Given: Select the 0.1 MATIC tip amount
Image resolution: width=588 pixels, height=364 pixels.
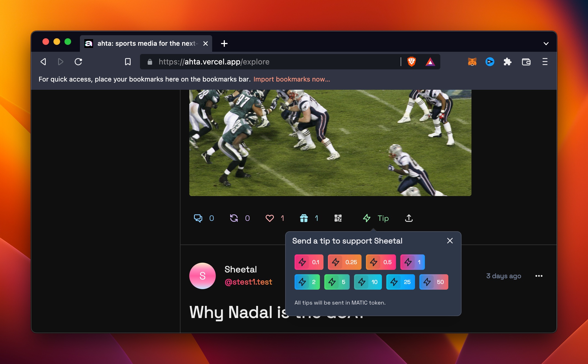Looking at the screenshot, I should [309, 262].
